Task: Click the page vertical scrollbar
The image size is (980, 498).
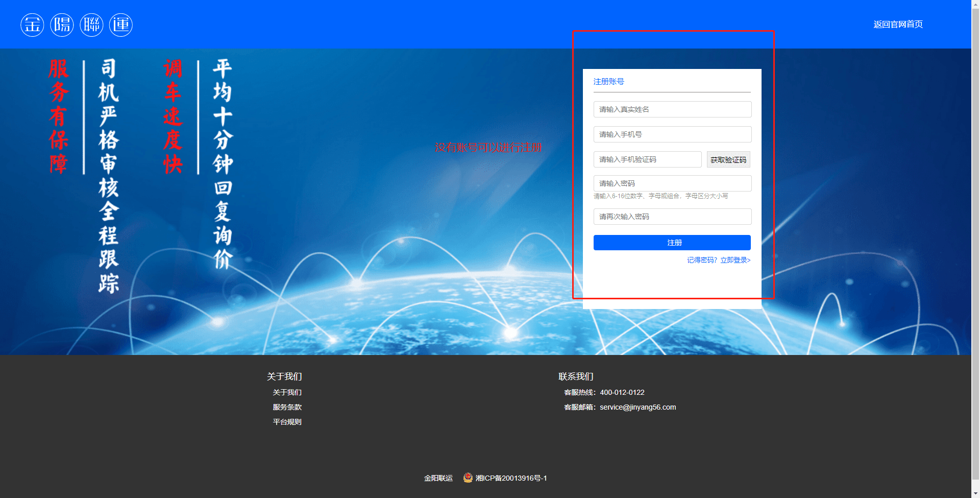Action: click(x=975, y=245)
